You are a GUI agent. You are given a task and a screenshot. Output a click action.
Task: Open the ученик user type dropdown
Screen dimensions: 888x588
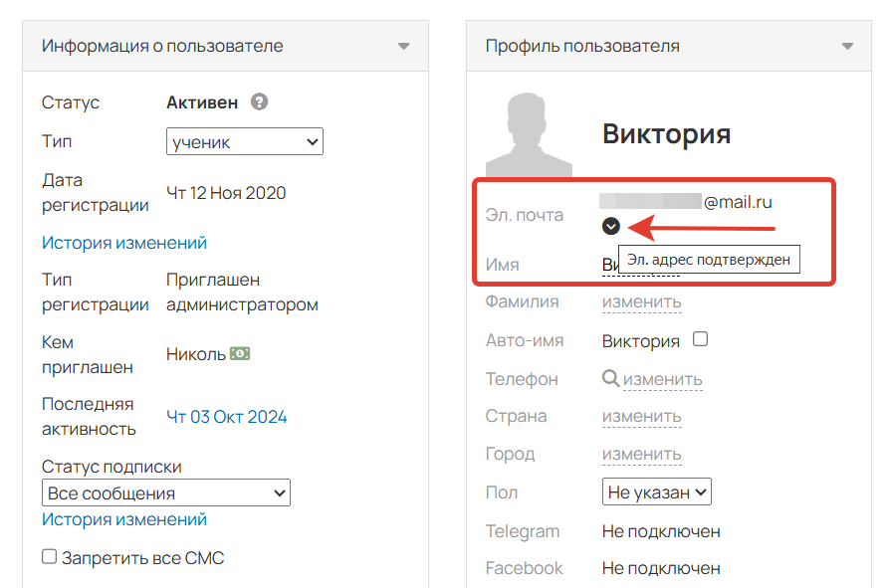[x=244, y=141]
